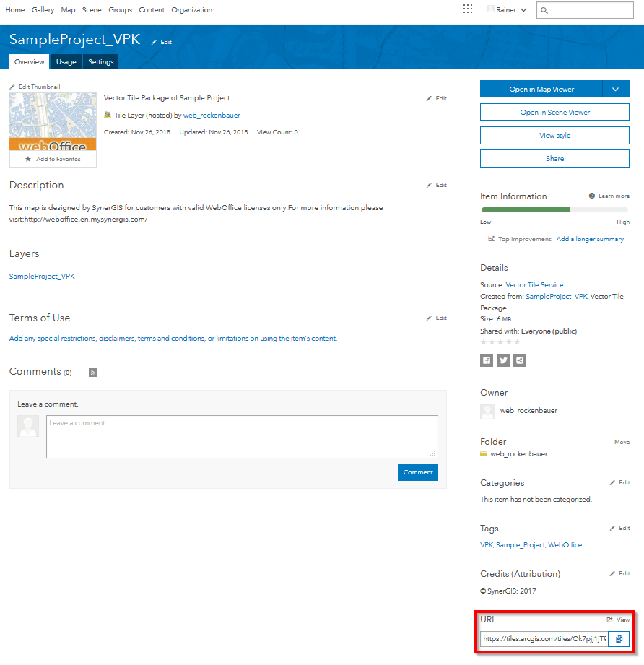Click the Twitter share icon
This screenshot has width=644, height=665.
coord(503,360)
